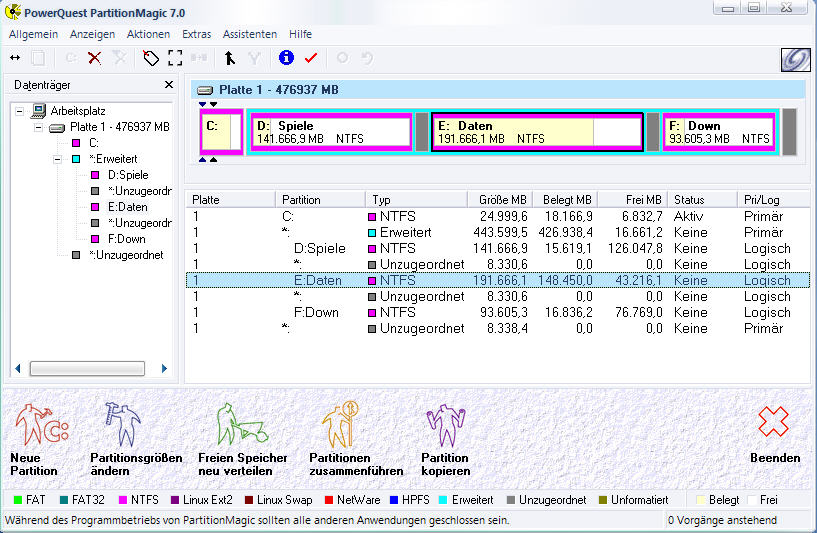Select the C: row in partition list
Image resolution: width=817 pixels, height=533 pixels.
tap(498, 216)
